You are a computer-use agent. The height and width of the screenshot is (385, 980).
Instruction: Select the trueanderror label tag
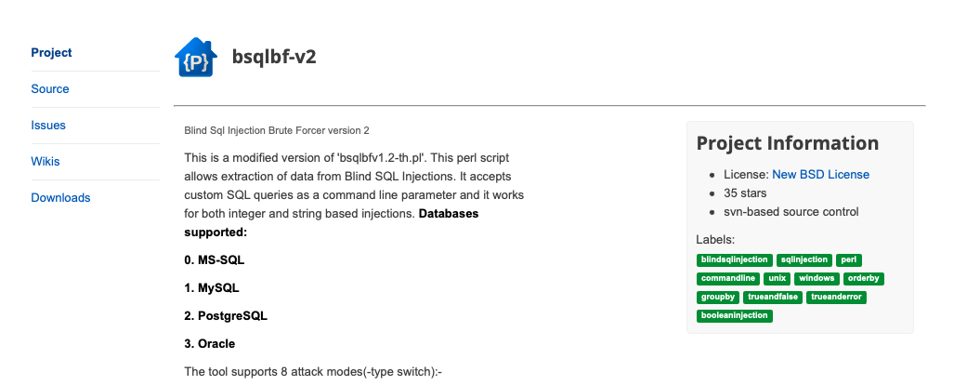pyautogui.click(x=836, y=298)
